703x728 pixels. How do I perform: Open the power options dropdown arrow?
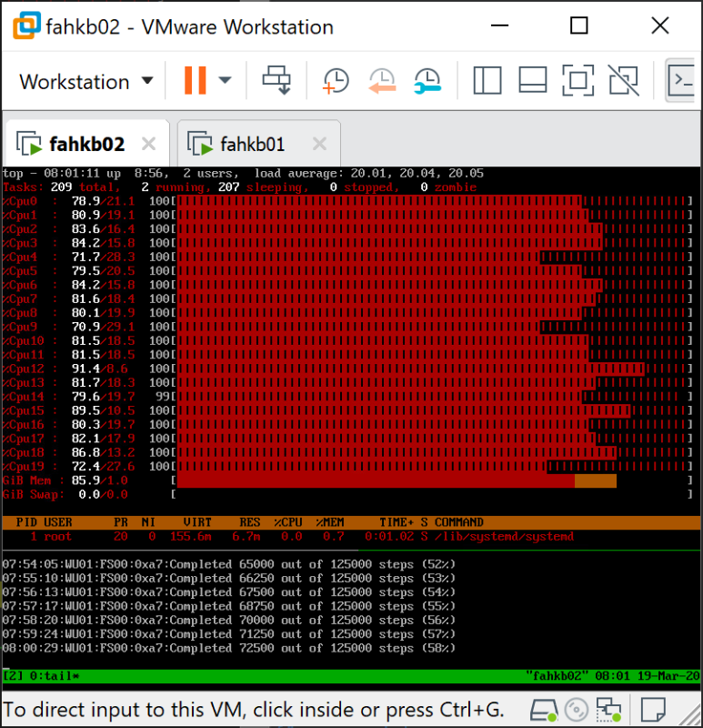pos(225,80)
